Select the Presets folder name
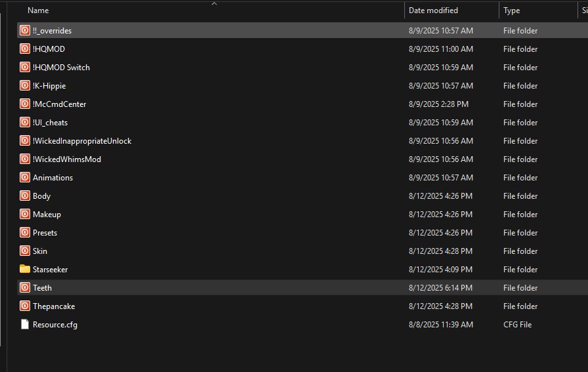The image size is (588, 372). pos(45,233)
